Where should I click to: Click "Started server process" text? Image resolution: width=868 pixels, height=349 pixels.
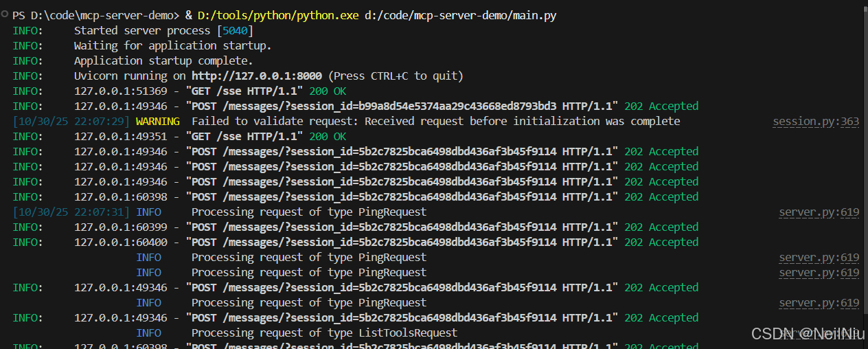142,30
